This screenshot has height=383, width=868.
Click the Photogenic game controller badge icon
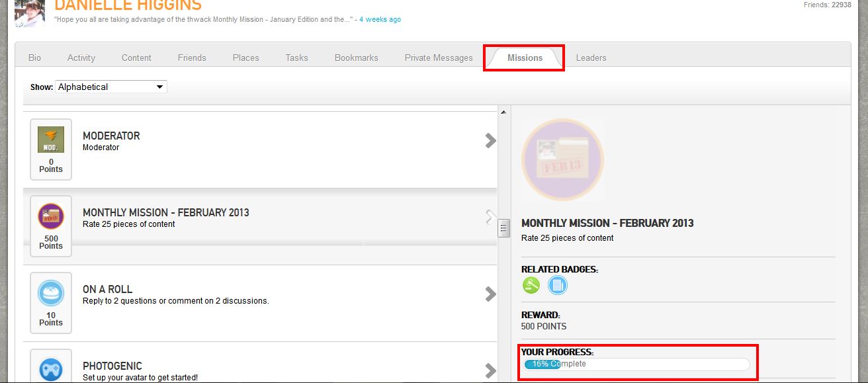(x=51, y=369)
